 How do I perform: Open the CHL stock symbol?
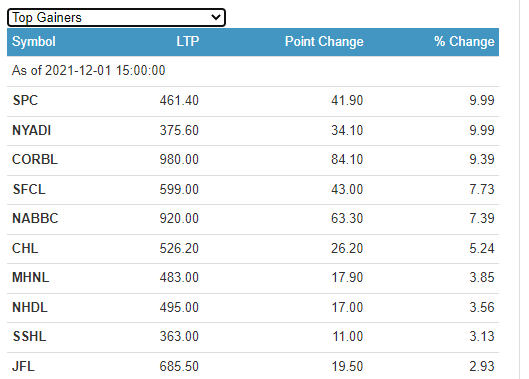coord(25,248)
